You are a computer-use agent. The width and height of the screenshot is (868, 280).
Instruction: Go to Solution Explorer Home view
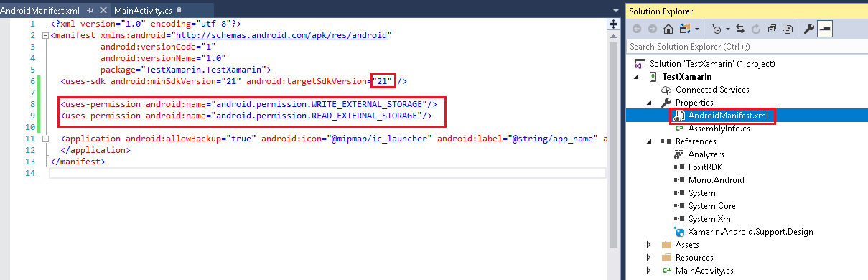click(x=668, y=29)
